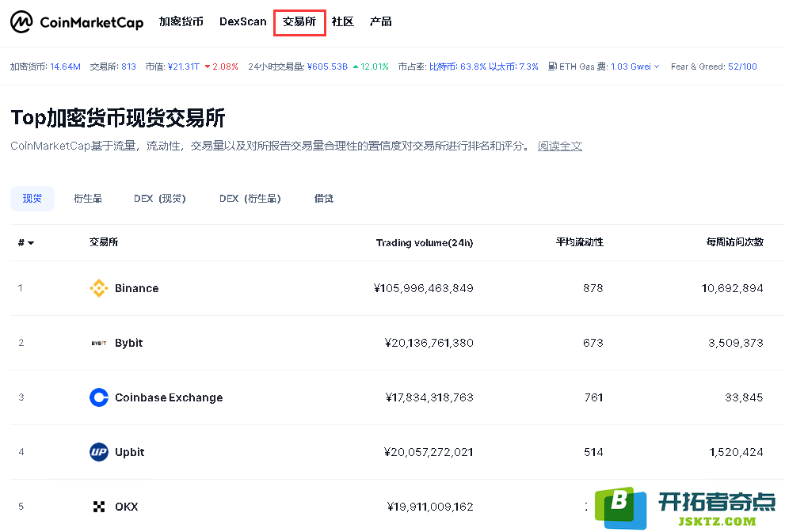
Task: Click the 平均流动性 column header
Action: click(x=580, y=242)
